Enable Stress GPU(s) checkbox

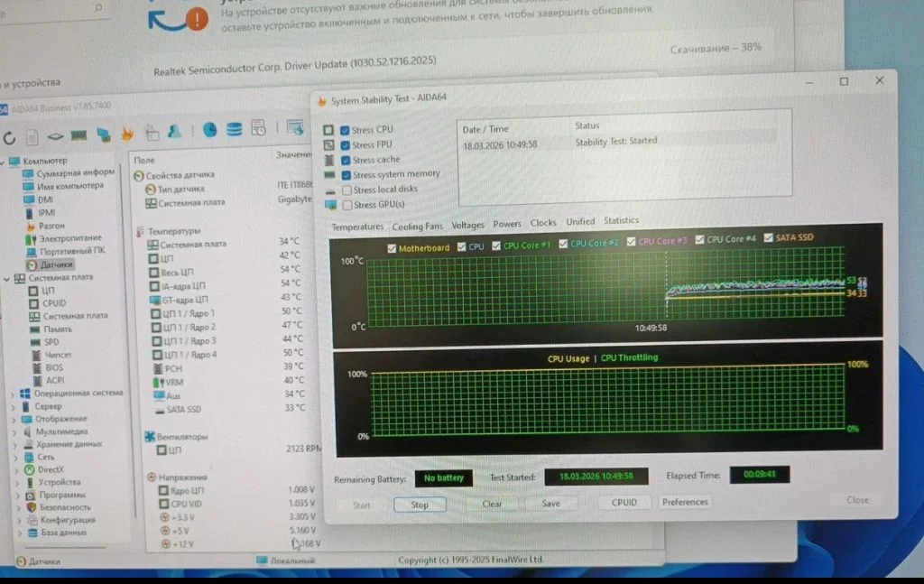coord(347,205)
